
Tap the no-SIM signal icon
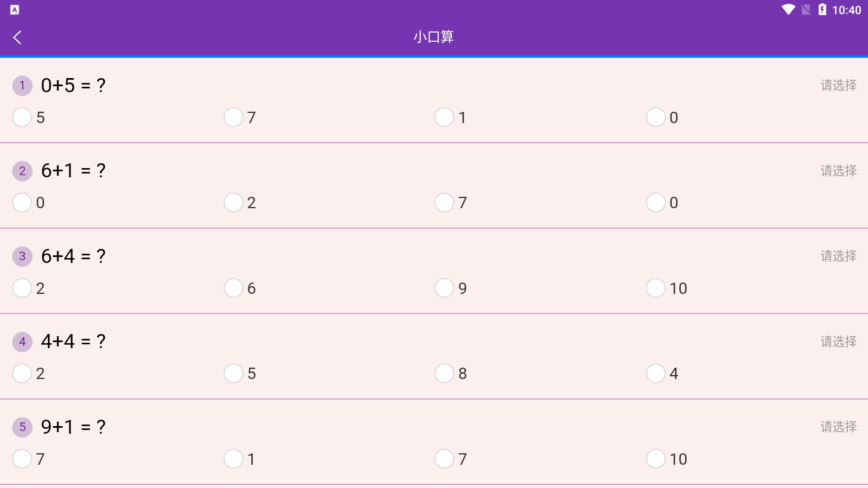click(x=806, y=10)
